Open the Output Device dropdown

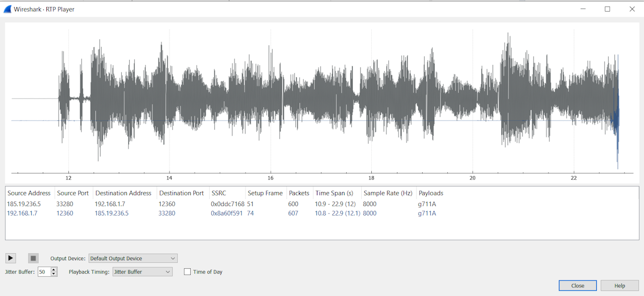click(x=133, y=258)
